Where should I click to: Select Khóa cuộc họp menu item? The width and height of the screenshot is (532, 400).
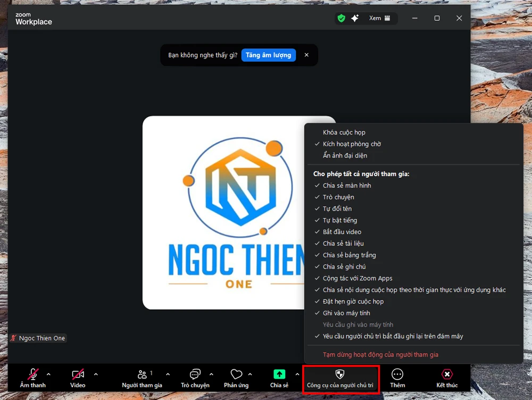pyautogui.click(x=344, y=132)
